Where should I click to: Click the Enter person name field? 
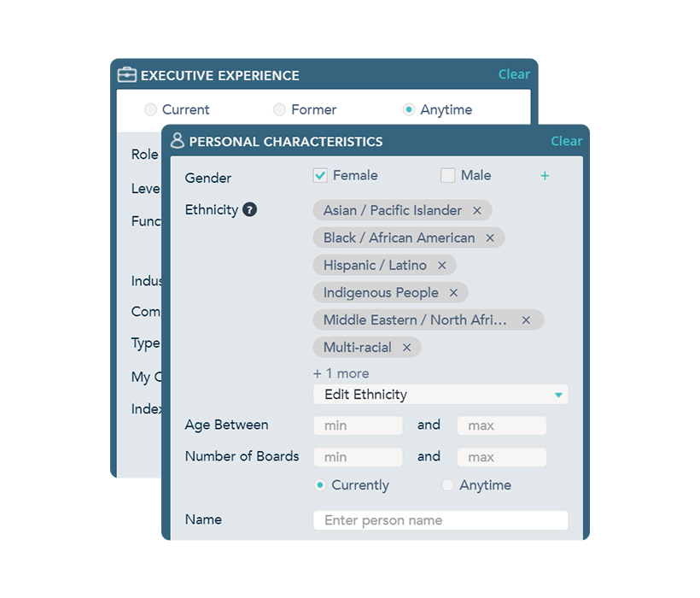440,519
